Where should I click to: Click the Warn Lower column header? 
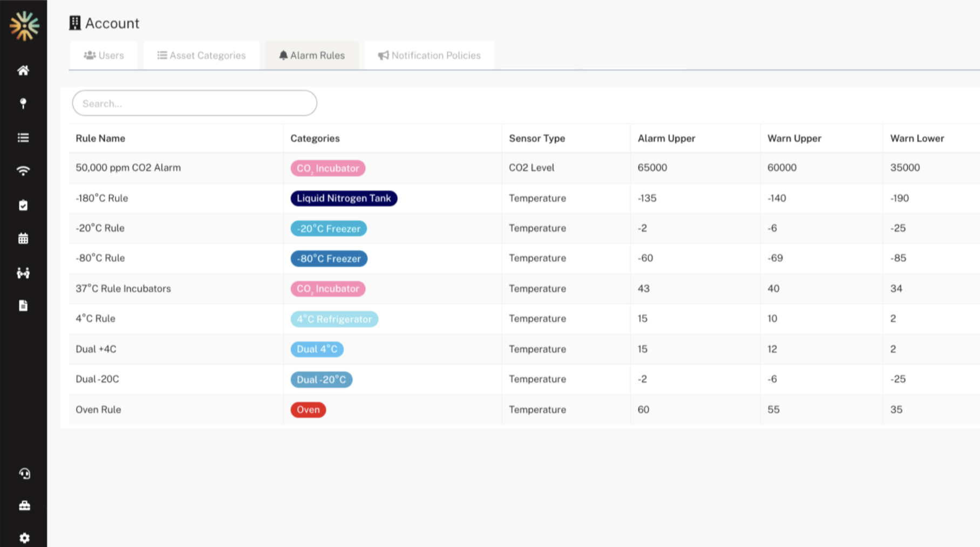917,138
